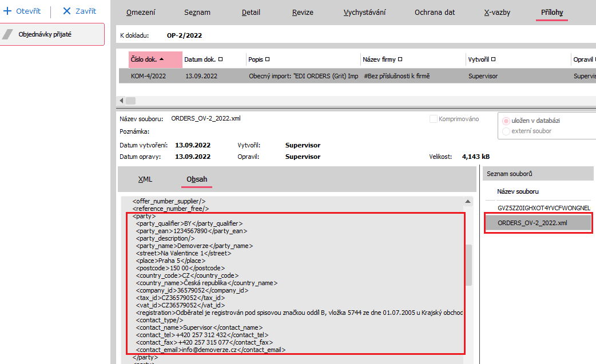The width and height of the screenshot is (596, 364).
Task: Select the externí soubor radio button
Action: point(506,131)
